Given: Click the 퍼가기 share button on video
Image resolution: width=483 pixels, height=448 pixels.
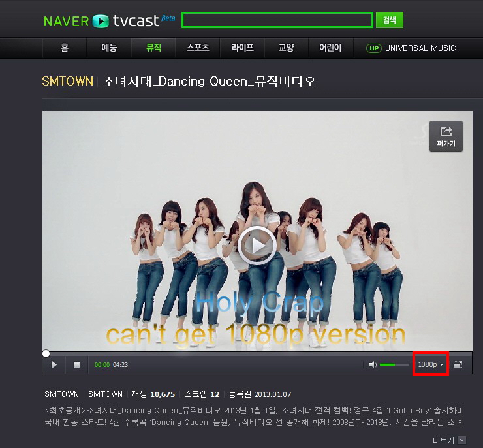Looking at the screenshot, I should [446, 136].
